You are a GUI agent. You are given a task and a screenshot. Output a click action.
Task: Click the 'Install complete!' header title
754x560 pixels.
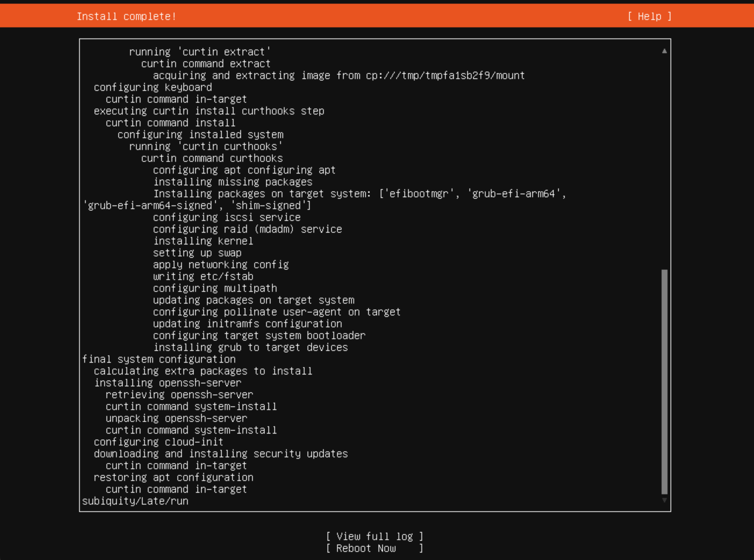(x=126, y=16)
